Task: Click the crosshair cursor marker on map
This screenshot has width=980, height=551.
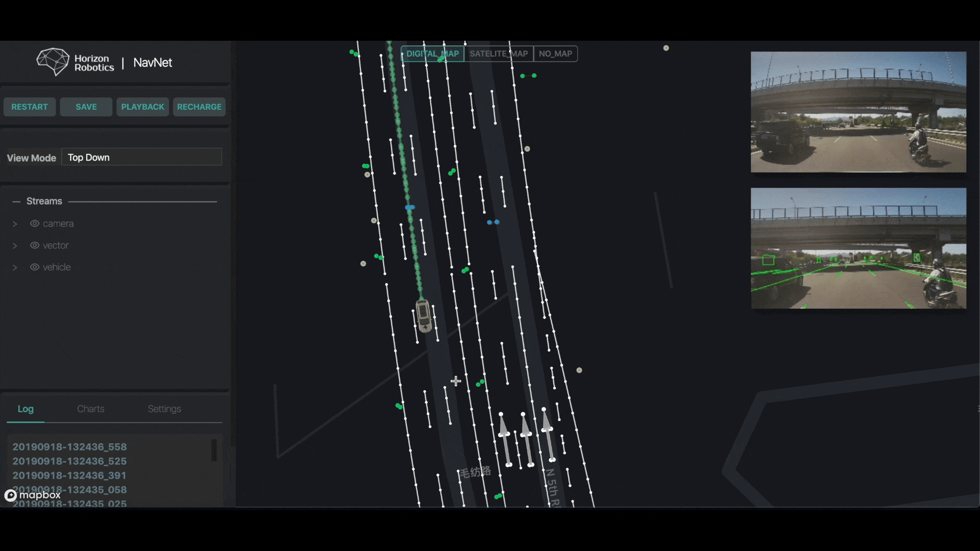Action: pos(456,381)
